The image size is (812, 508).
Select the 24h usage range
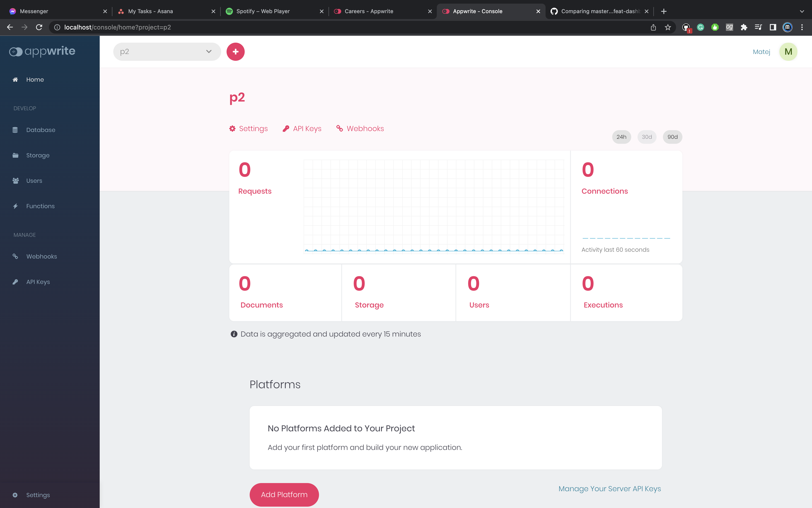621,137
